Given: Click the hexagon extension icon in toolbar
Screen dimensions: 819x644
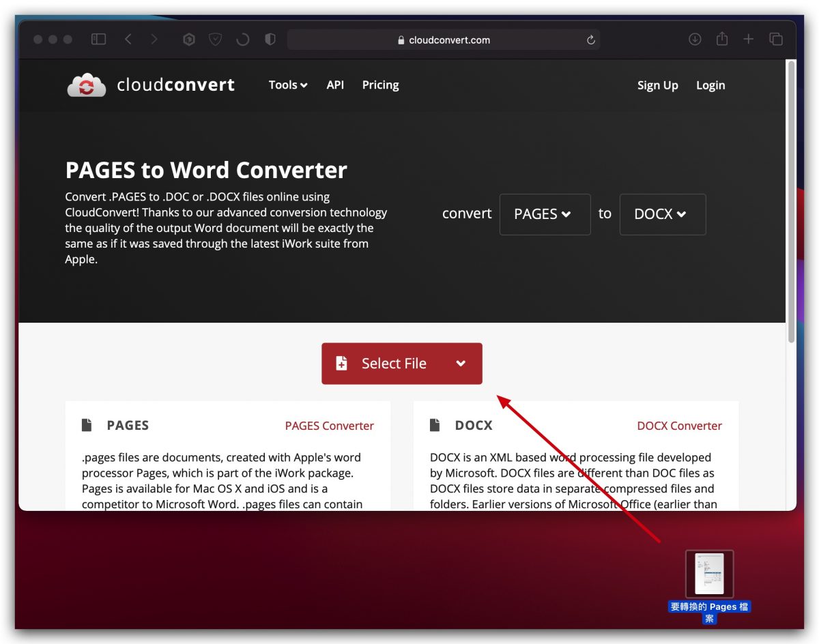Looking at the screenshot, I should [189, 40].
